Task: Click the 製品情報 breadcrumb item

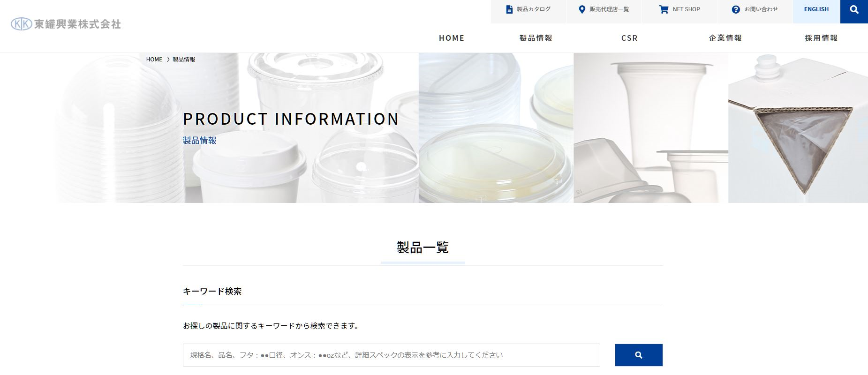Action: click(x=184, y=60)
